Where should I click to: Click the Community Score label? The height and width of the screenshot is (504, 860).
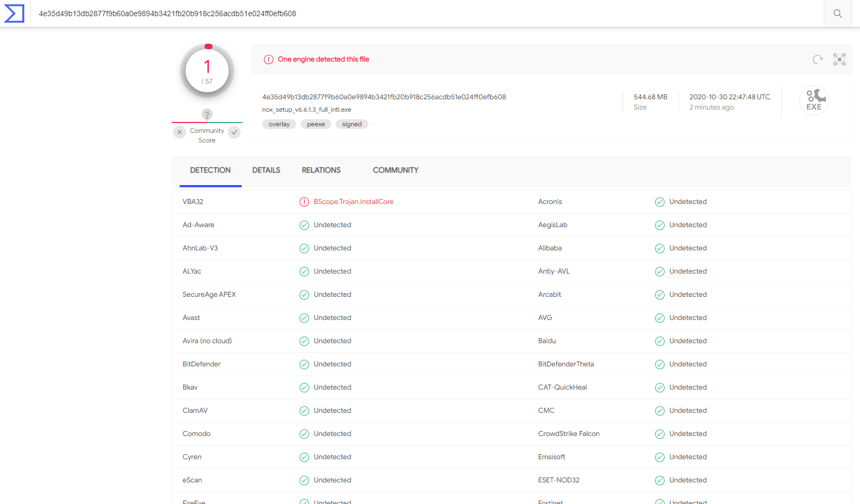(207, 135)
